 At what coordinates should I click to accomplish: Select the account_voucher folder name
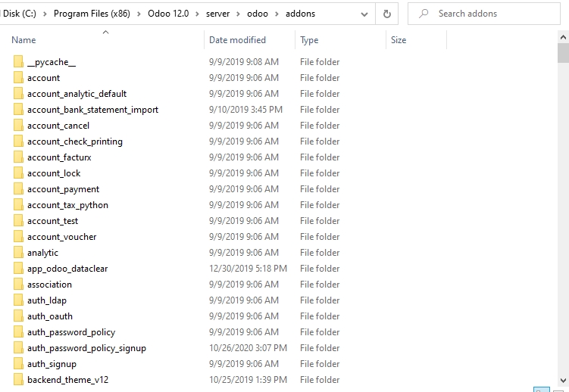62,237
